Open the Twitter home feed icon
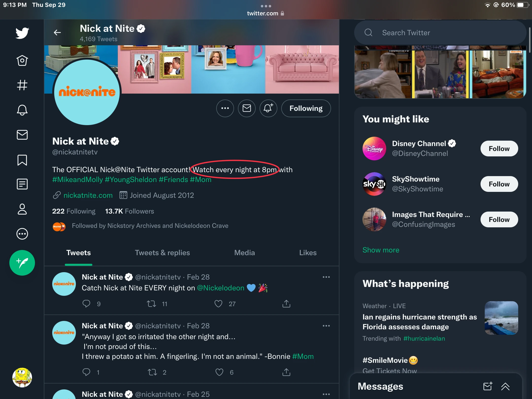The height and width of the screenshot is (399, 532). (x=22, y=61)
